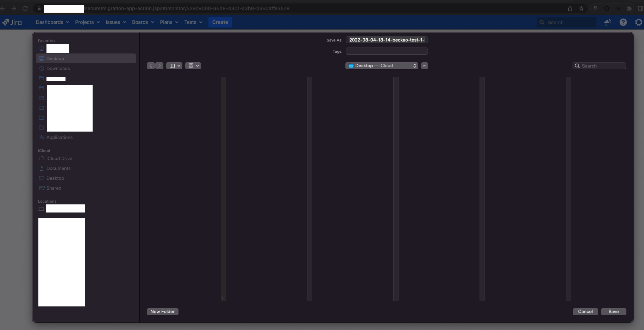Click the Save As filename field

(387, 40)
